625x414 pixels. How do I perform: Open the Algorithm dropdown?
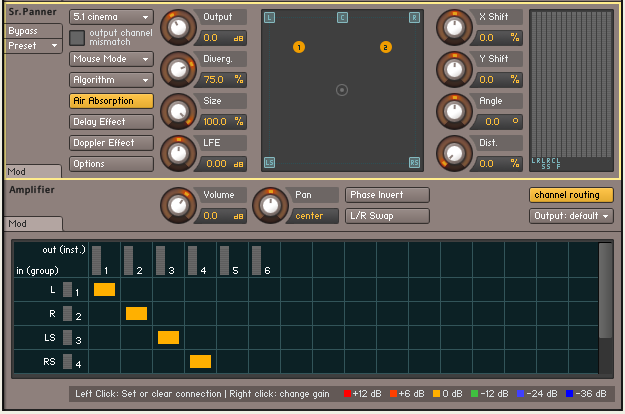click(111, 80)
